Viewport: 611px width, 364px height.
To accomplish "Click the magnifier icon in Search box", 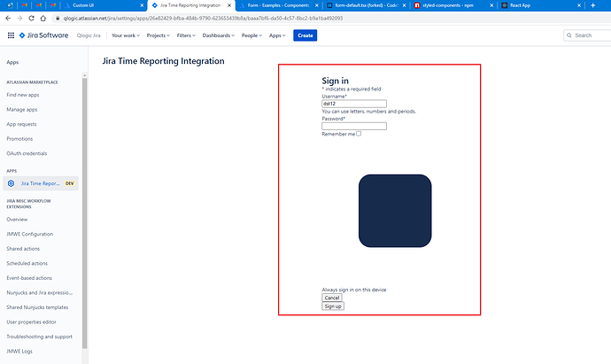I will tap(569, 35).
